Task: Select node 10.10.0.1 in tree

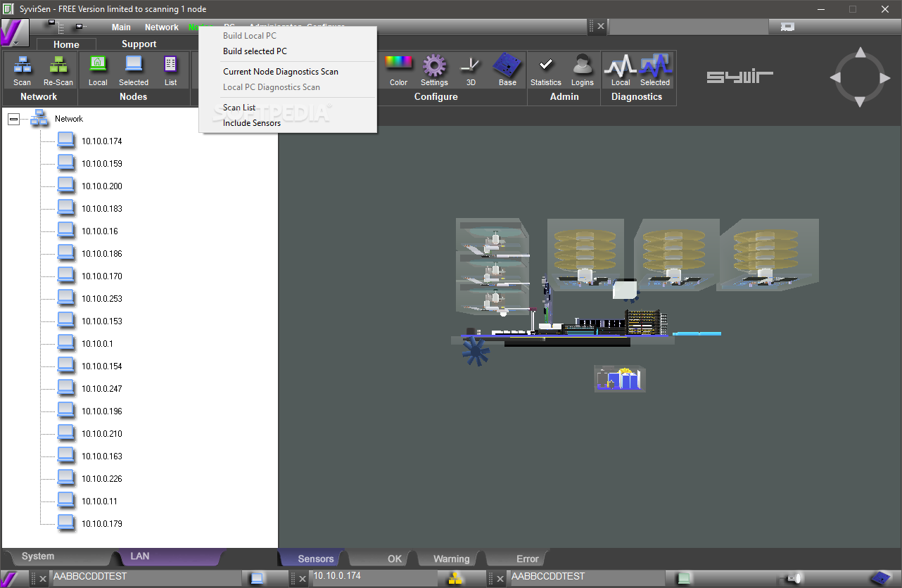Action: (x=97, y=344)
